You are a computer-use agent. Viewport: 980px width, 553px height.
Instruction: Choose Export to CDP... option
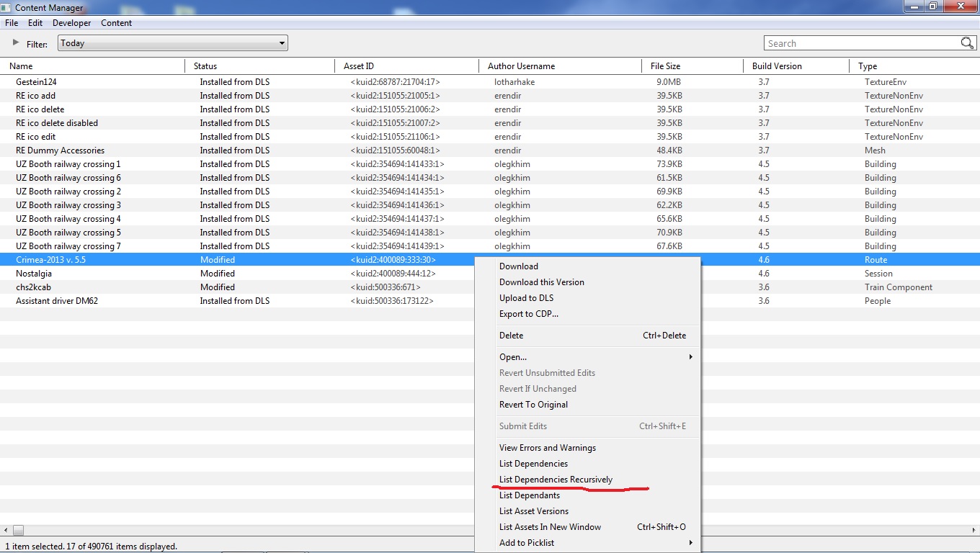point(528,314)
